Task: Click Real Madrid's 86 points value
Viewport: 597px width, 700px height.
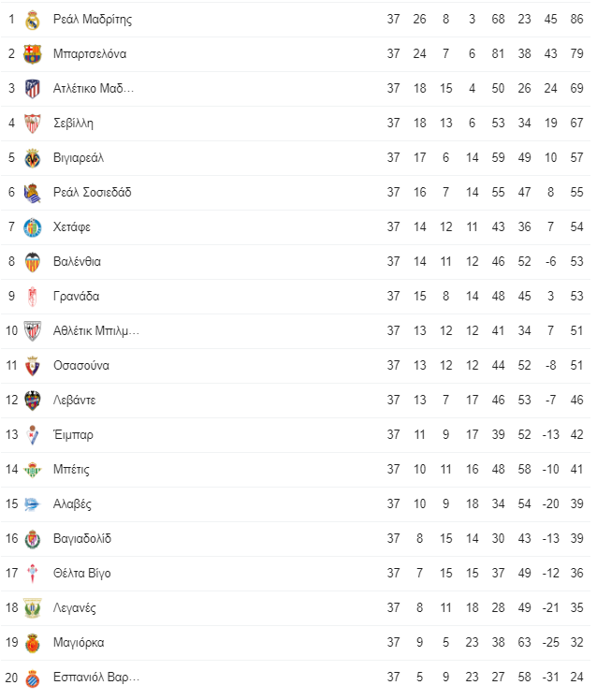Action: [576, 20]
